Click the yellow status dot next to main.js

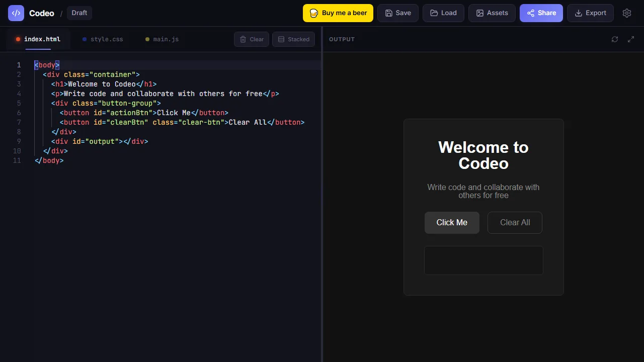coord(147,39)
